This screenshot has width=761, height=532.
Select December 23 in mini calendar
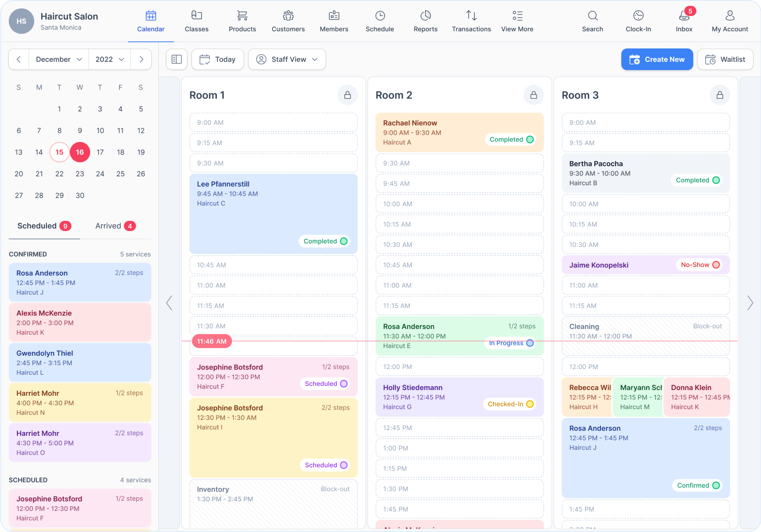[80, 174]
